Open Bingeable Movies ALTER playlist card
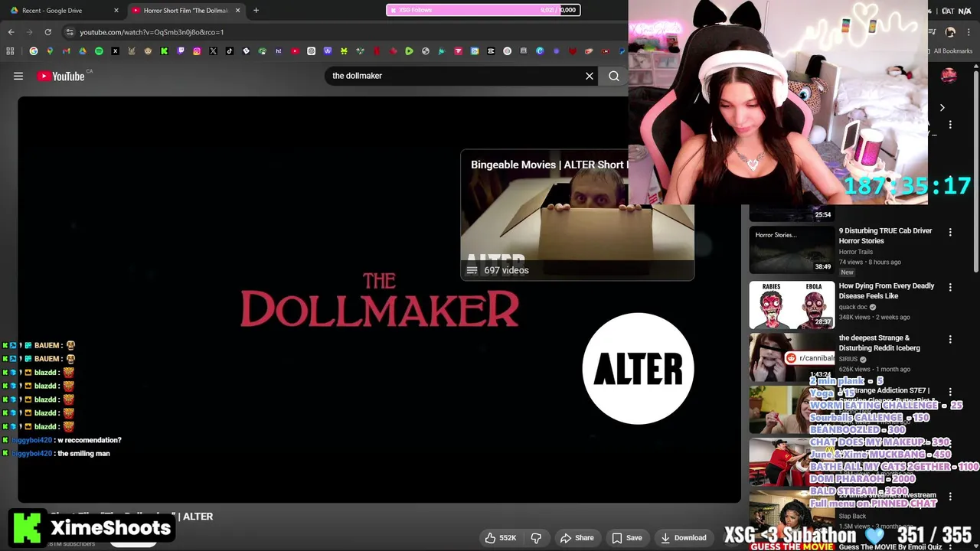Image resolution: width=980 pixels, height=551 pixels. point(577,215)
